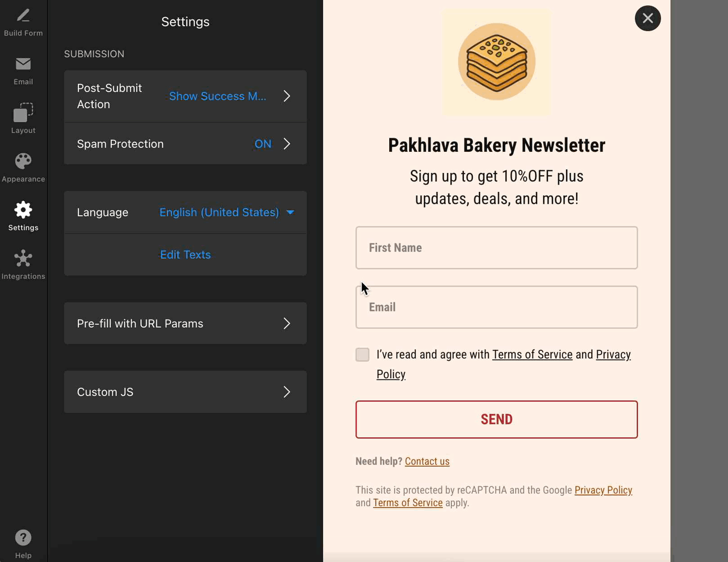Viewport: 728px width, 562px height.
Task: Open the Appearance palette icon
Action: point(23,161)
